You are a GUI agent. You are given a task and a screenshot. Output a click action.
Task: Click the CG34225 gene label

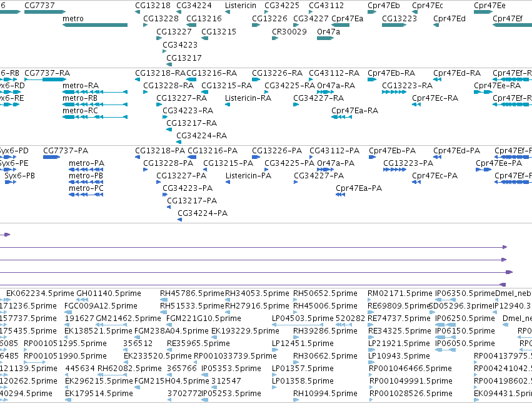coord(282,6)
